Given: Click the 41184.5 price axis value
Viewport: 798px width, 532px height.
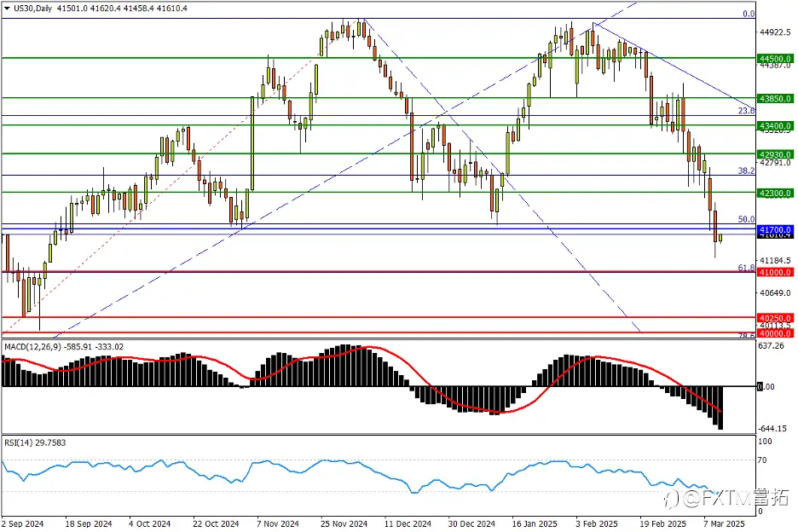Looking at the screenshot, I should coord(775,260).
